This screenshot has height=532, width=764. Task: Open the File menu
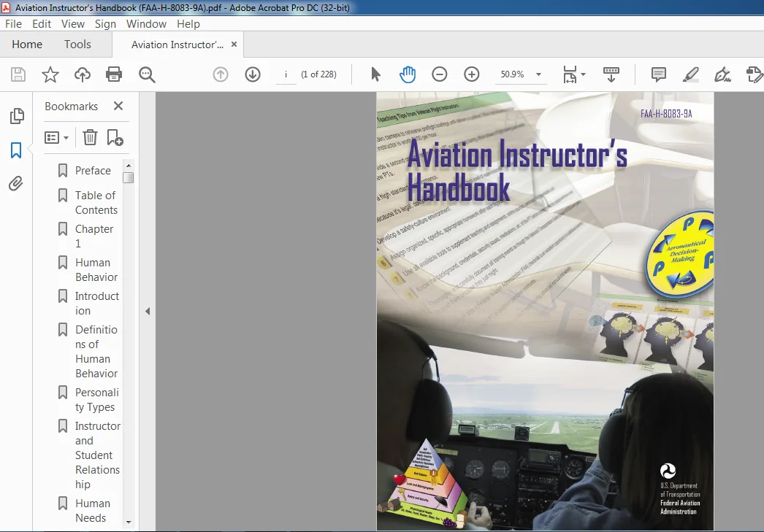[x=13, y=24]
